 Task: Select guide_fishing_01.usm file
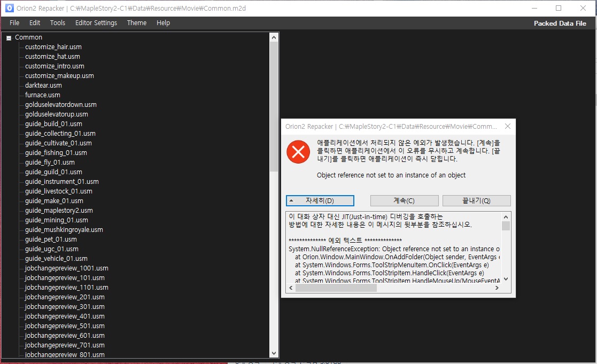click(56, 153)
